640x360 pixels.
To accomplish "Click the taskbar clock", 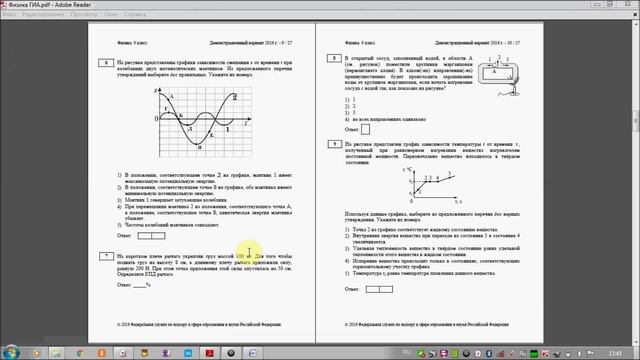I will pos(615,353).
